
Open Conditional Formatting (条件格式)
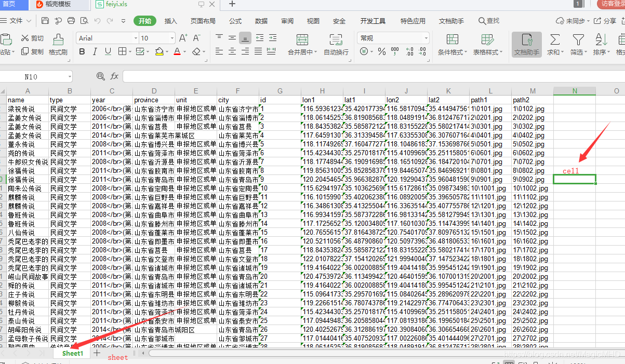coord(453,45)
